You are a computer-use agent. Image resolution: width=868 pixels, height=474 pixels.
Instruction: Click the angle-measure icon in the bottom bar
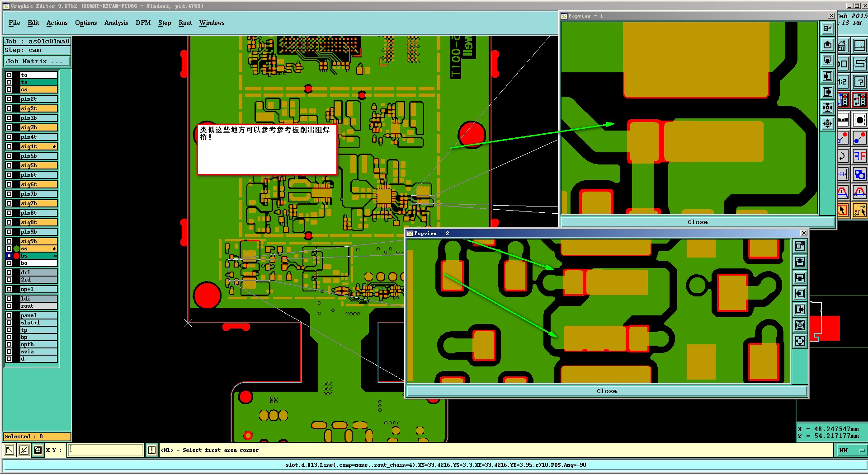(24, 450)
